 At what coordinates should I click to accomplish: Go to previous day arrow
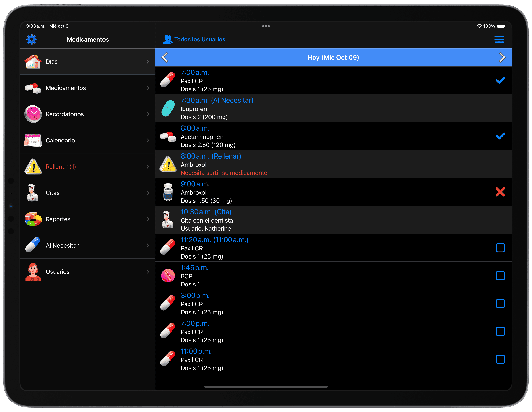tap(165, 58)
